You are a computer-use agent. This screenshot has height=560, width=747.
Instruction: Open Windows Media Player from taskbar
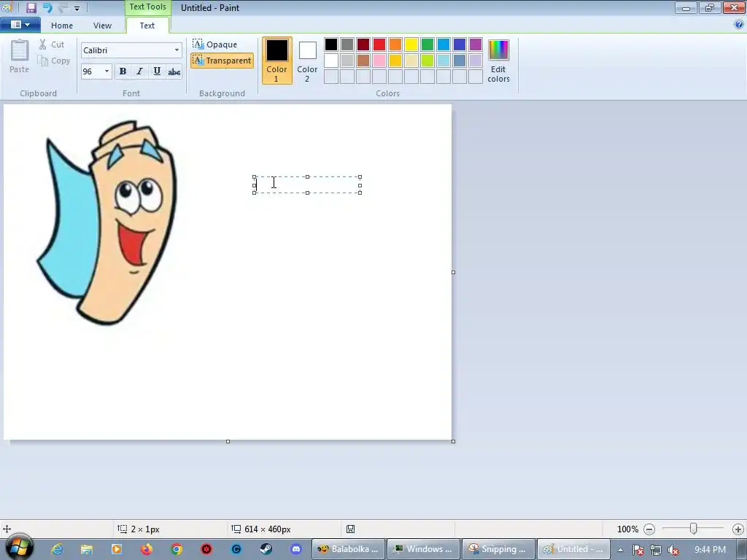point(117,549)
